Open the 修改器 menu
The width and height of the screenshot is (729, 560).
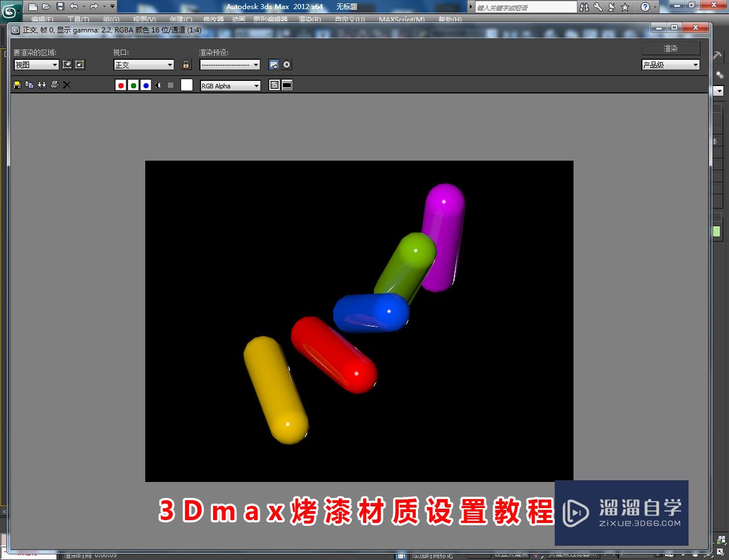point(214,19)
